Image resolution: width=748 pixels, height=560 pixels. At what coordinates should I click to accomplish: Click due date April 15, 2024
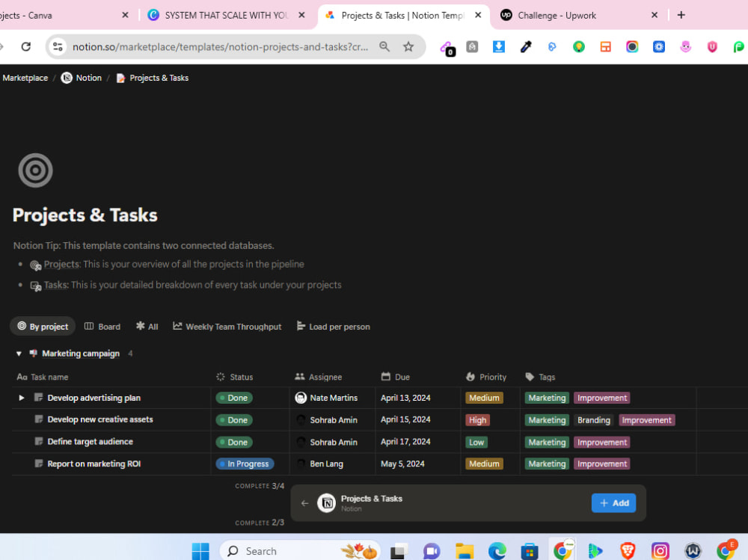point(405,419)
